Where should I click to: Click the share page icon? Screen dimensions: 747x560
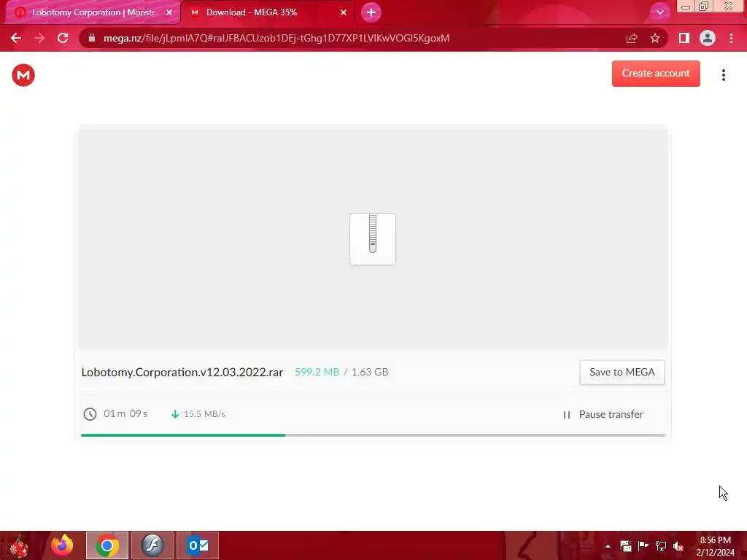[x=632, y=38]
